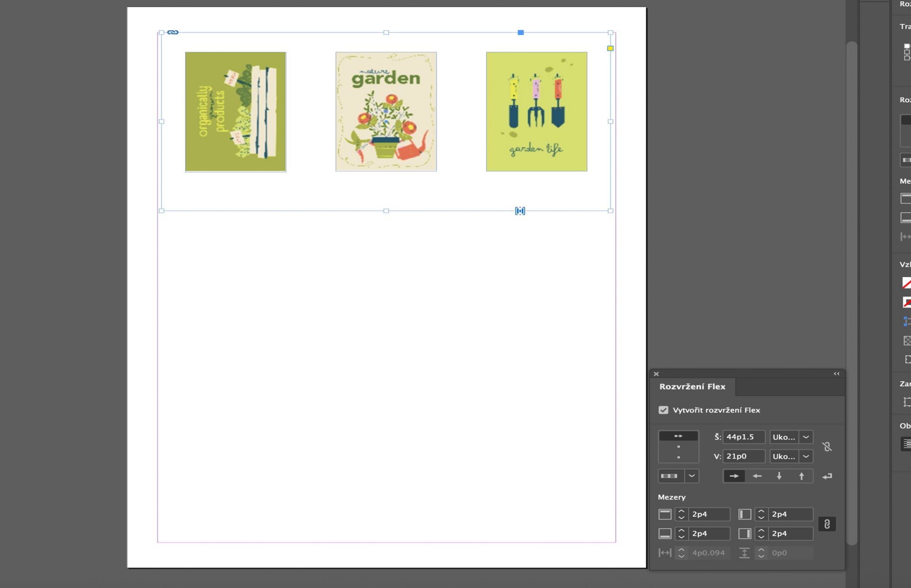Select the right-pointing flex direction arrow
Viewport: 911px width, 588px height.
click(734, 476)
